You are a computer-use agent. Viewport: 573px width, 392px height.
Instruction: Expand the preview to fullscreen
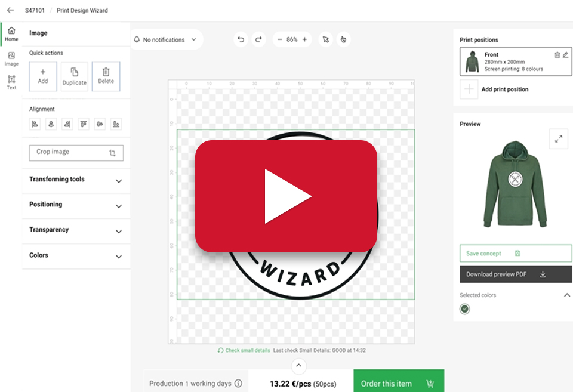[x=559, y=139]
